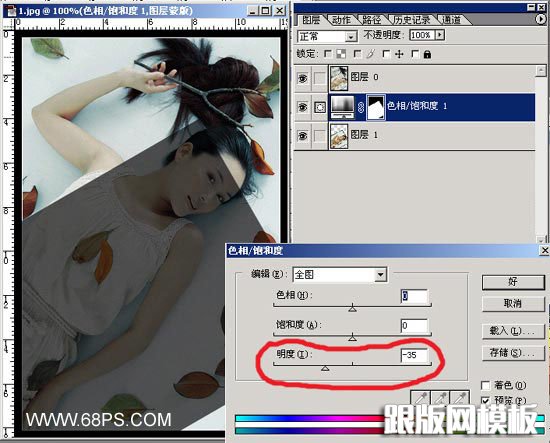Toggle the 着色 colorize checkbox

[x=486, y=385]
